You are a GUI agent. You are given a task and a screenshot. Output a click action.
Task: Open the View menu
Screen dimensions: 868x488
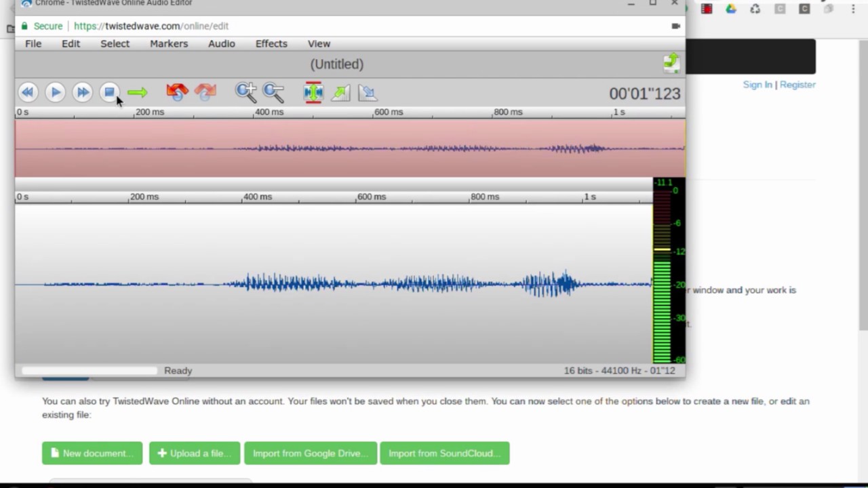click(x=319, y=43)
